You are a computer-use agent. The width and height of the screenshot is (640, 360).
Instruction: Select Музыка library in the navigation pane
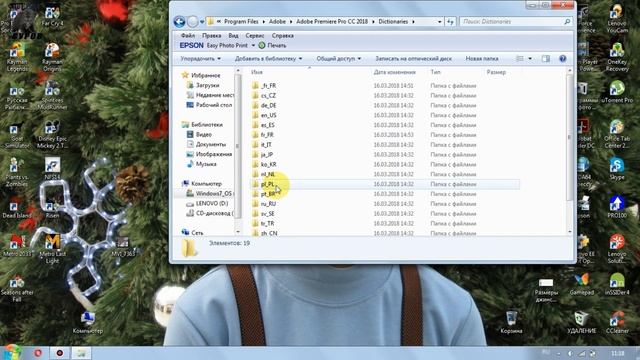tap(206, 164)
